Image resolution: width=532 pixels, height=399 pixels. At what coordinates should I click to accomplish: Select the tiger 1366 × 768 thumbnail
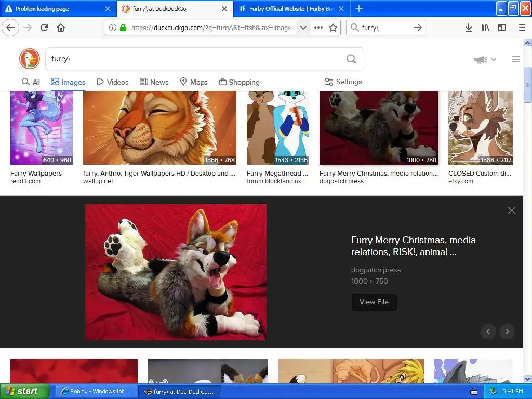pos(159,128)
